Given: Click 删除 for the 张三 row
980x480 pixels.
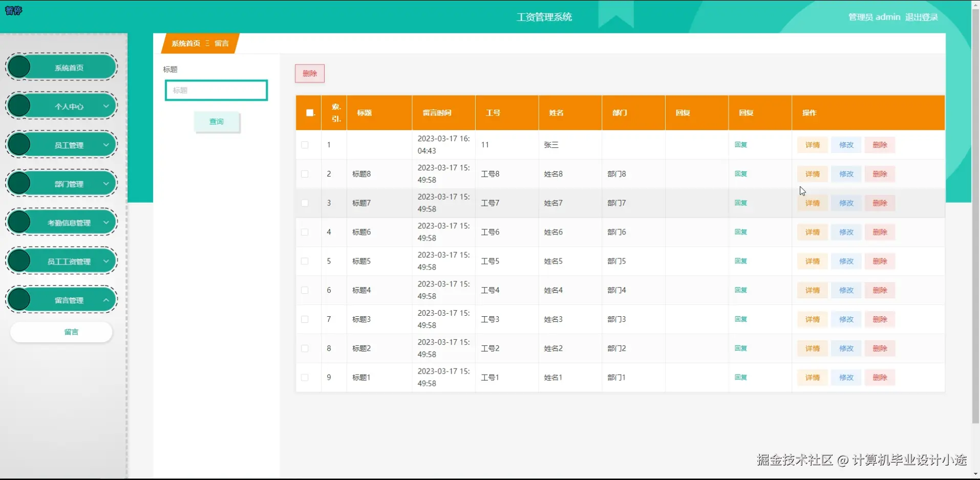Looking at the screenshot, I should (x=880, y=145).
